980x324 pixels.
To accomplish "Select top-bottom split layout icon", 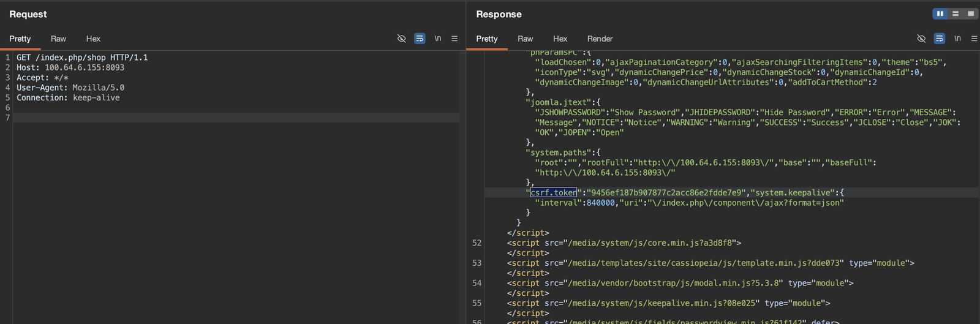I will click(x=956, y=13).
